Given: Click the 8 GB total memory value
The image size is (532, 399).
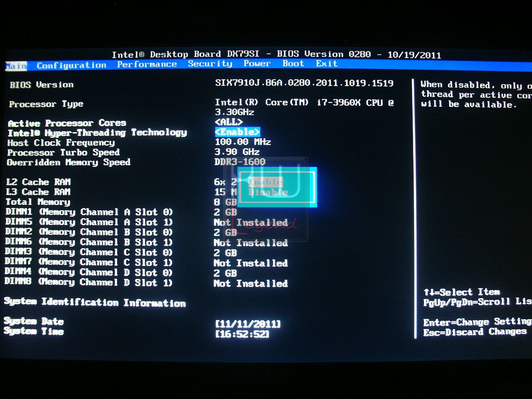Looking at the screenshot, I should coord(225,202).
